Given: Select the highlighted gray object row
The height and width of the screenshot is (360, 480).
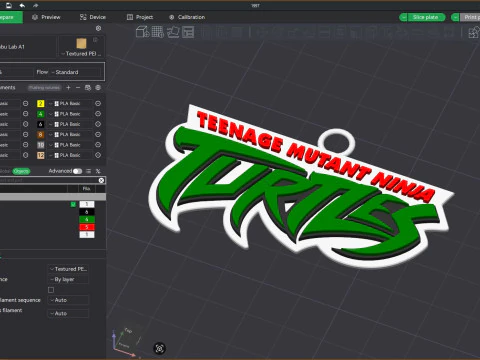Looking at the screenshot, I should tap(53, 197).
